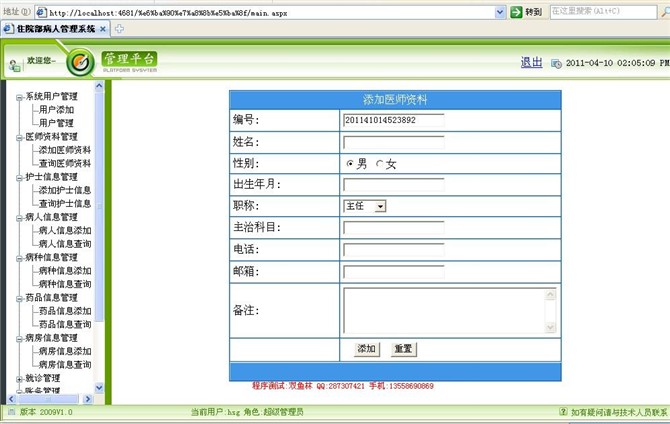Click the page icon in address bar

[41, 12]
